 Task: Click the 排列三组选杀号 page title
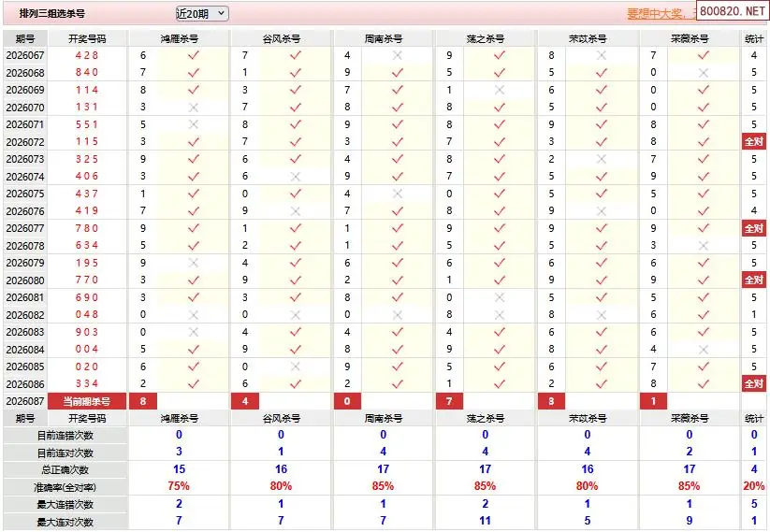point(51,14)
